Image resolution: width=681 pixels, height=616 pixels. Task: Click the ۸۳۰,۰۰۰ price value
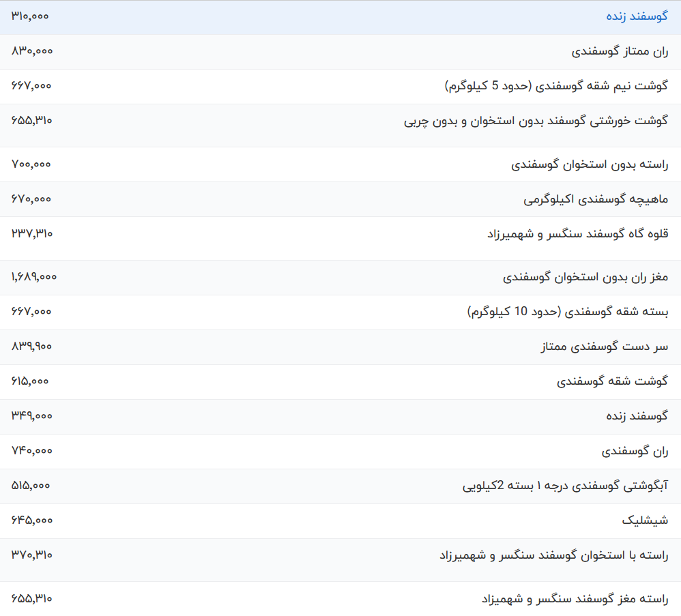[32, 50]
